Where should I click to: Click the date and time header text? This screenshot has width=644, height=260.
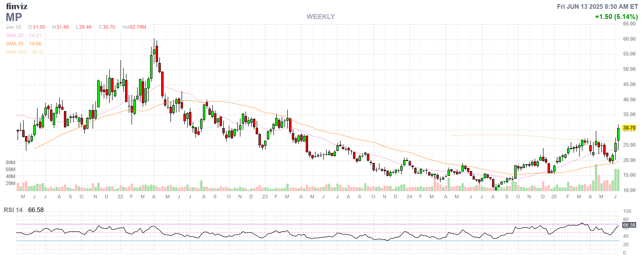(x=597, y=7)
